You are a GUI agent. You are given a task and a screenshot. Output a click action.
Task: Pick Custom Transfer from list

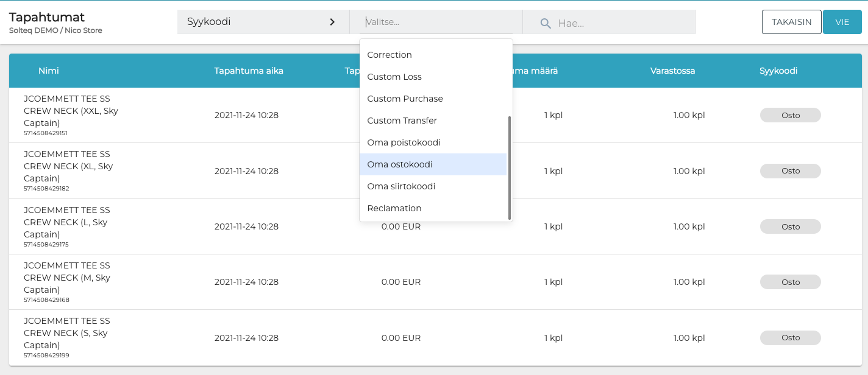click(x=402, y=121)
